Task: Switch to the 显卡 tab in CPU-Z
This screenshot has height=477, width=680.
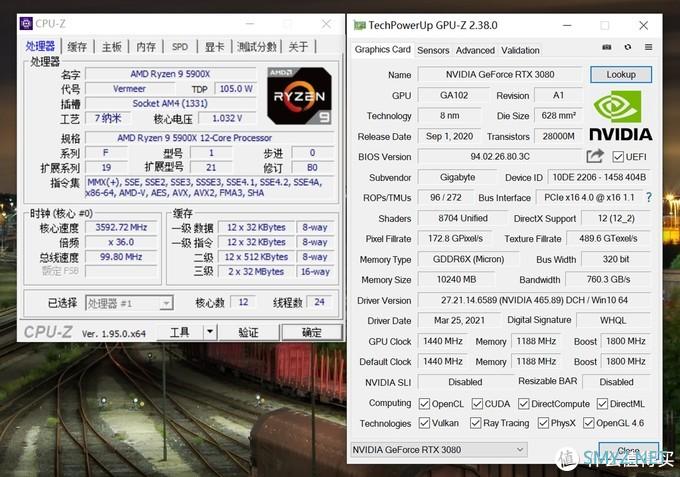Action: pos(215,47)
